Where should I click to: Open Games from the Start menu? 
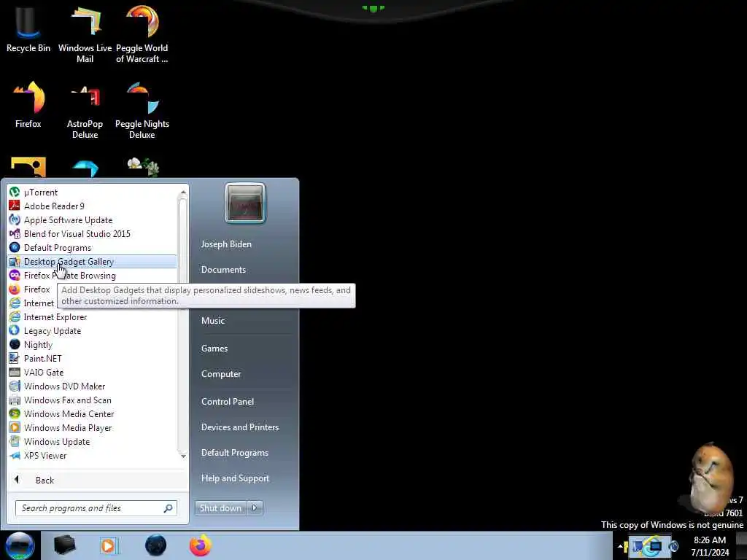[x=214, y=348]
